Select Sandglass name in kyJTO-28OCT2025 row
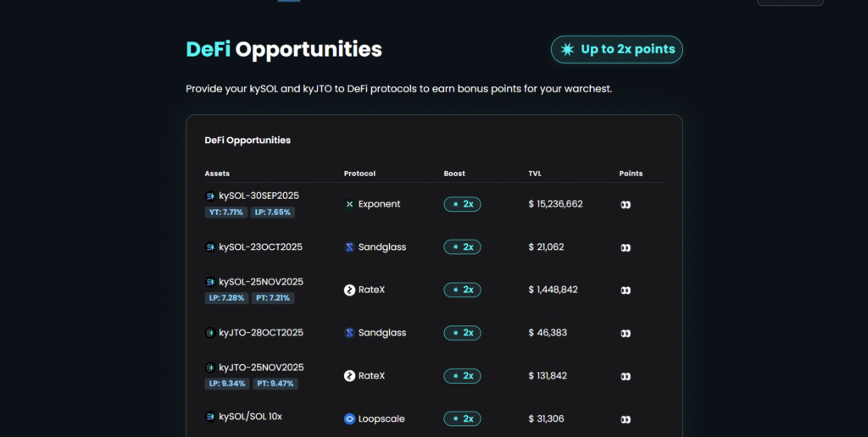Image resolution: width=868 pixels, height=437 pixels. tap(382, 333)
